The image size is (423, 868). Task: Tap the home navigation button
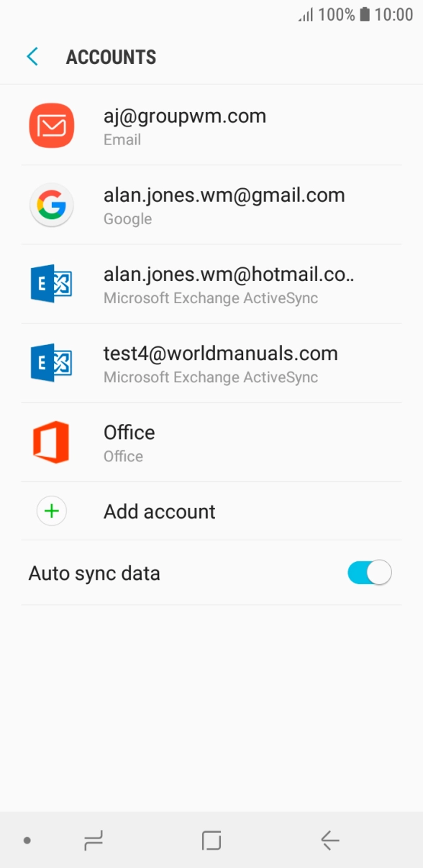211,840
